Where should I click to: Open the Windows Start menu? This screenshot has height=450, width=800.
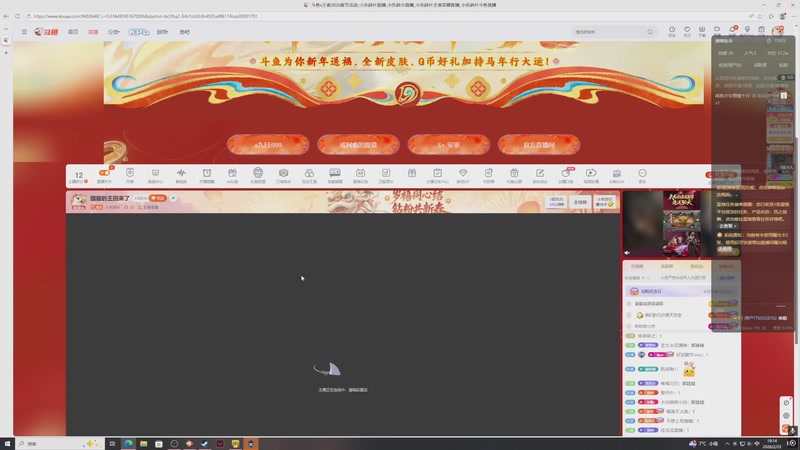[x=7, y=443]
